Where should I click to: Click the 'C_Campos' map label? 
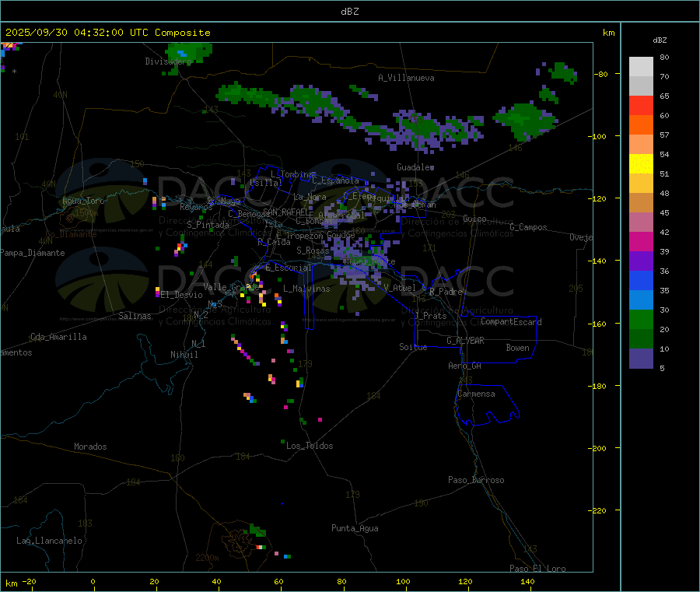pyautogui.click(x=529, y=227)
